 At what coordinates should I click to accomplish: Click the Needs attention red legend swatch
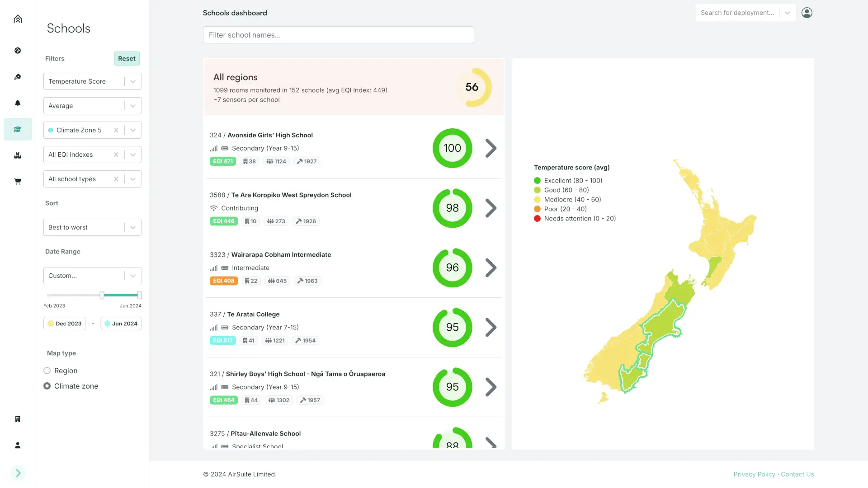537,219
